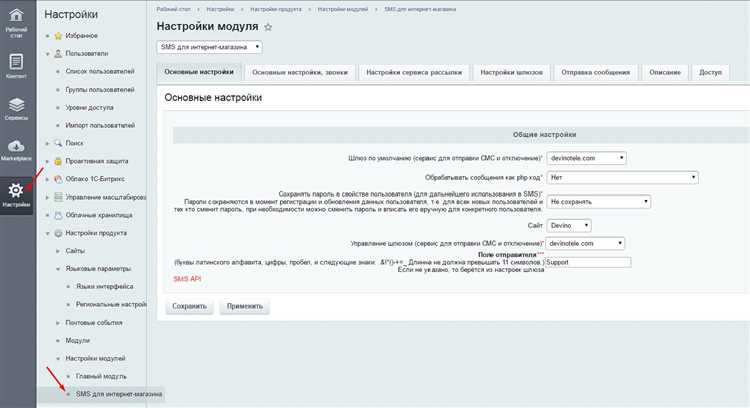
Task: Click the Пользователи person icon
Action: pos(58,54)
